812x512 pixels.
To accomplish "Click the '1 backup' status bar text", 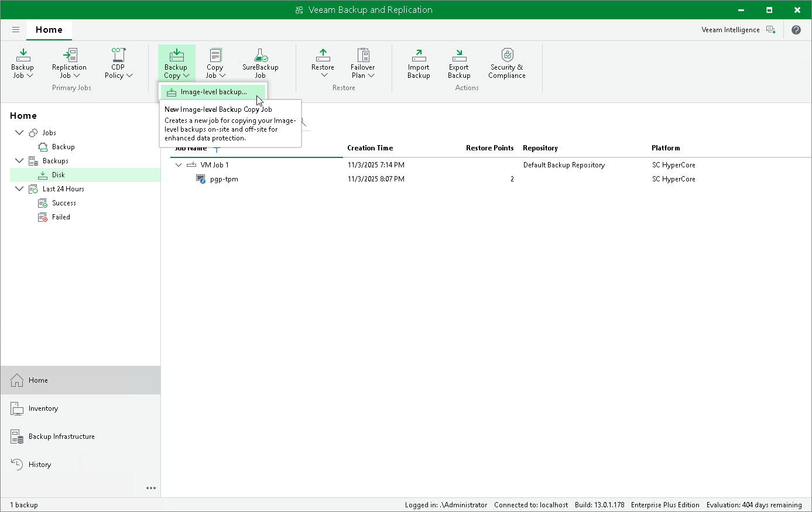I will (24, 505).
